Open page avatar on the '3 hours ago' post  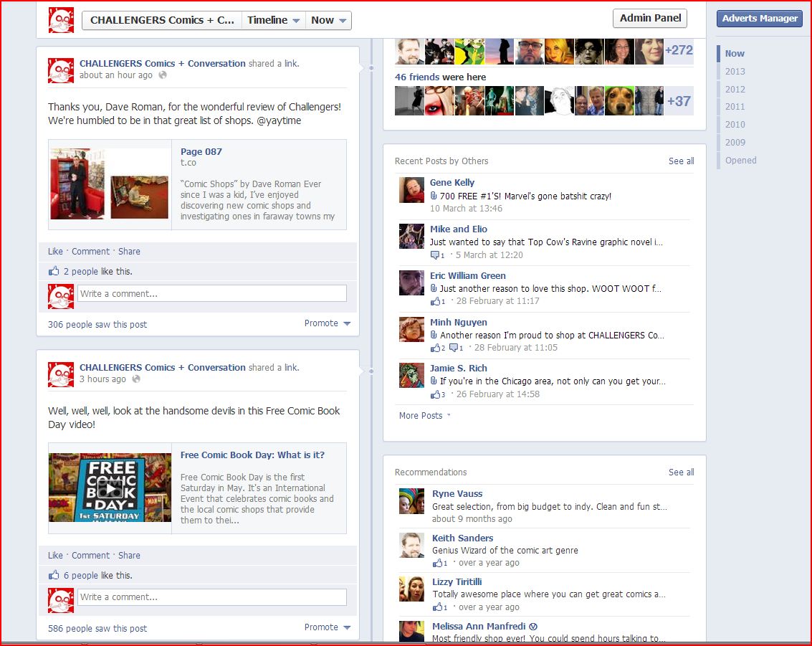[x=61, y=374]
